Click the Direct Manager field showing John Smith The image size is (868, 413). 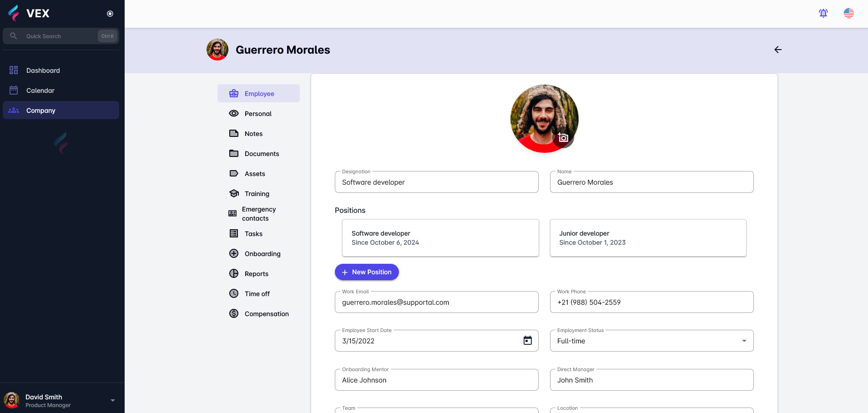651,380
